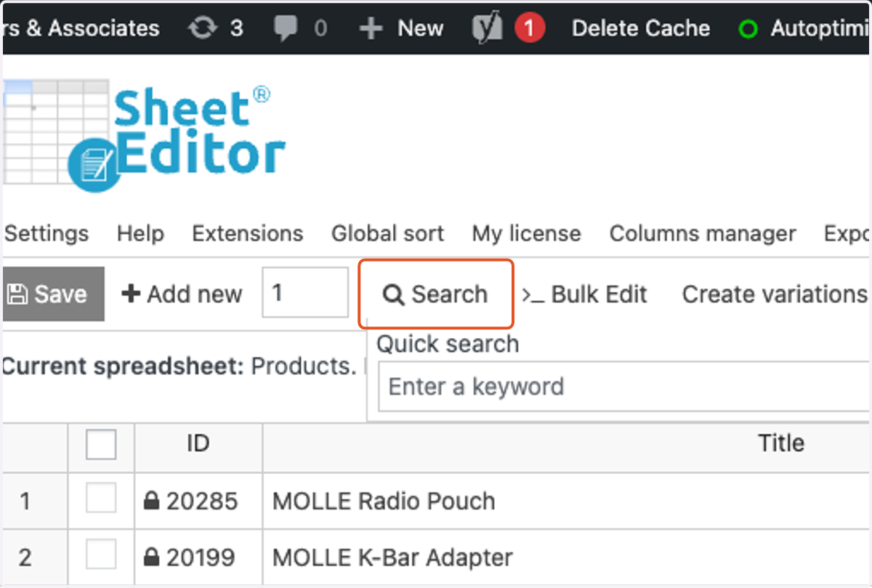872x588 pixels.
Task: Open the Extensions menu
Action: click(x=247, y=233)
